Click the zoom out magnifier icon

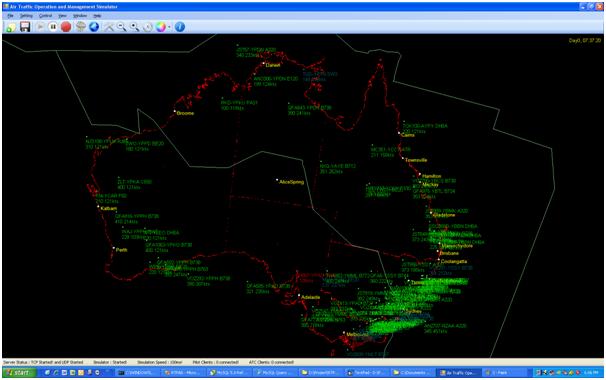tap(121, 27)
